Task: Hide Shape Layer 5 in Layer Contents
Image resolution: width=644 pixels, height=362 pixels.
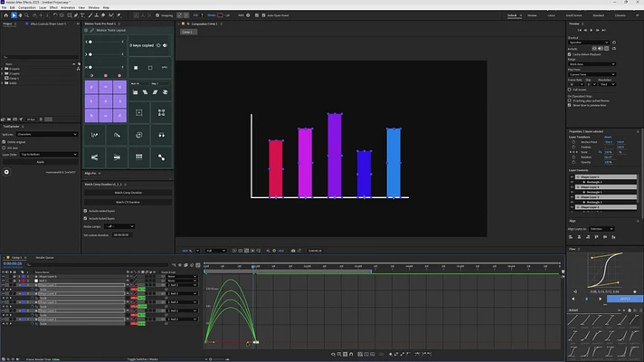Action: (572, 176)
